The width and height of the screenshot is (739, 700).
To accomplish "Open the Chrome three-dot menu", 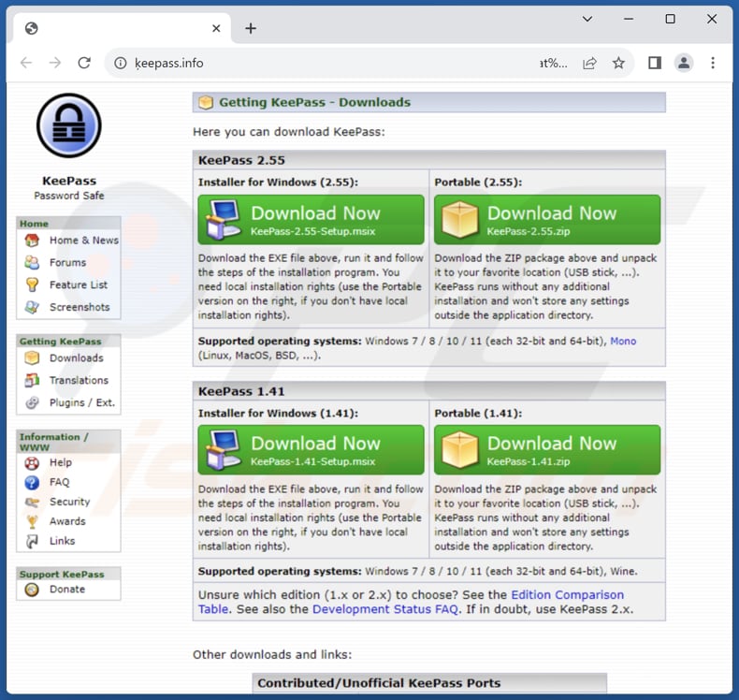I will [713, 63].
